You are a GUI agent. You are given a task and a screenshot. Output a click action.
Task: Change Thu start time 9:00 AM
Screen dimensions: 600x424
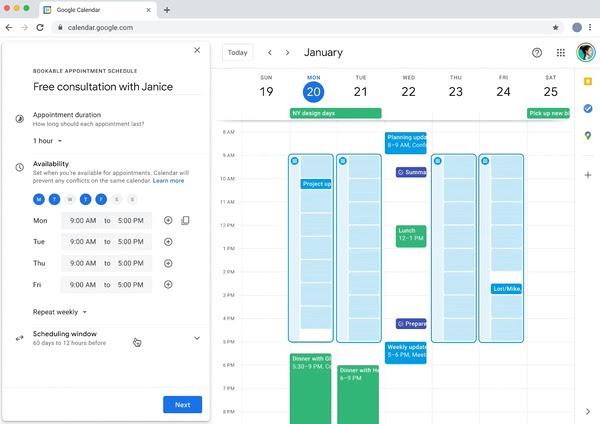pyautogui.click(x=83, y=263)
